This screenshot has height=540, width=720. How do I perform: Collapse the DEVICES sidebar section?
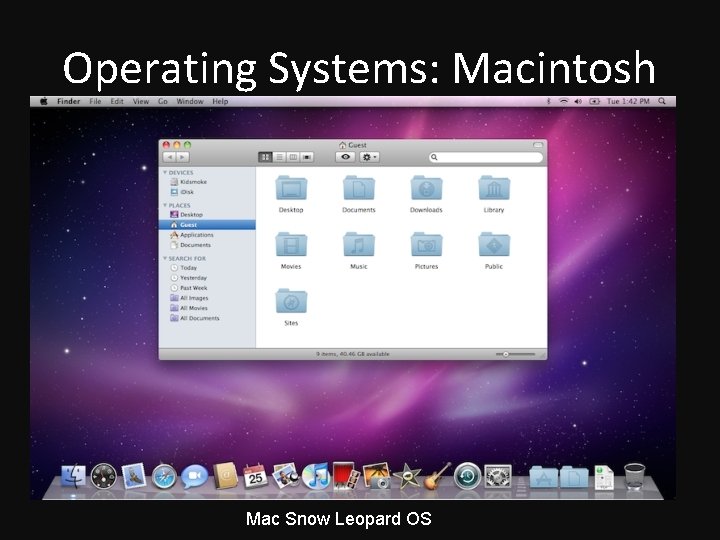pos(165,173)
